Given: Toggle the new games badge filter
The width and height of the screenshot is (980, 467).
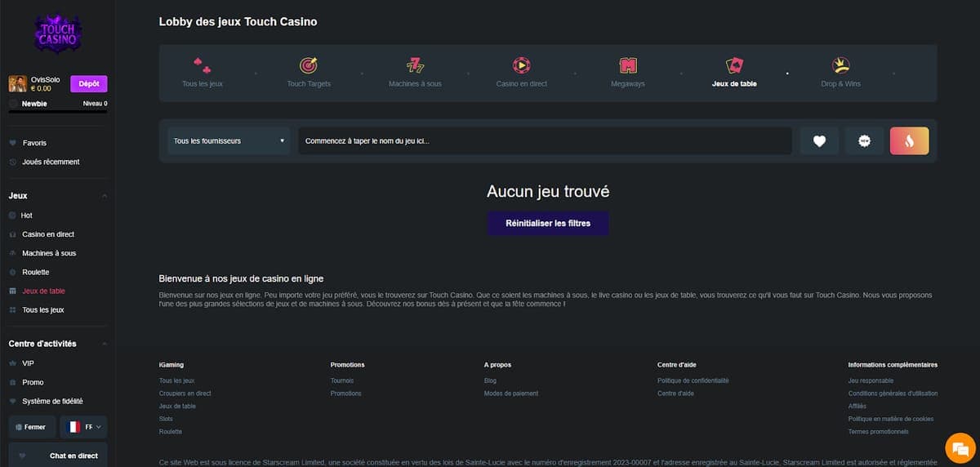Looking at the screenshot, I should (x=864, y=140).
